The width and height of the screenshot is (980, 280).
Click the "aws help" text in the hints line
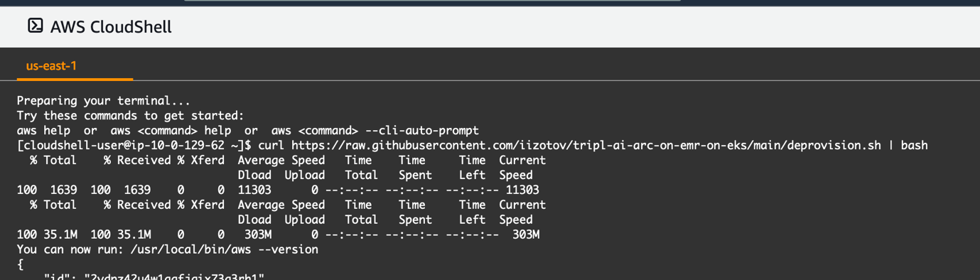43,131
